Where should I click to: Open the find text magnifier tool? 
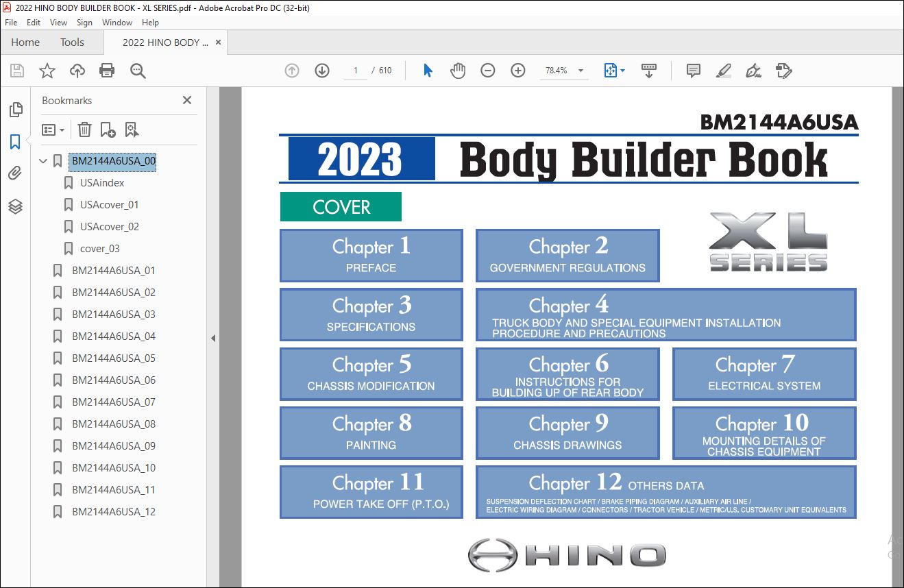(x=138, y=70)
